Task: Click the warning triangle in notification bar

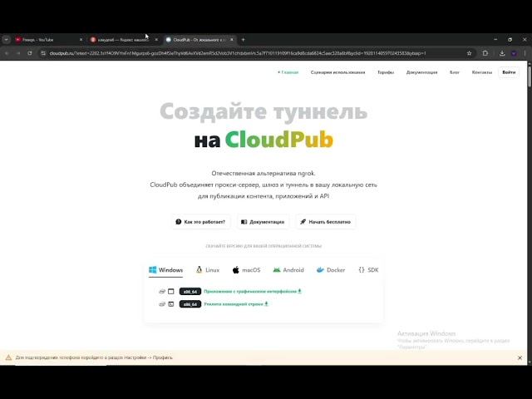Action: (x=8, y=357)
